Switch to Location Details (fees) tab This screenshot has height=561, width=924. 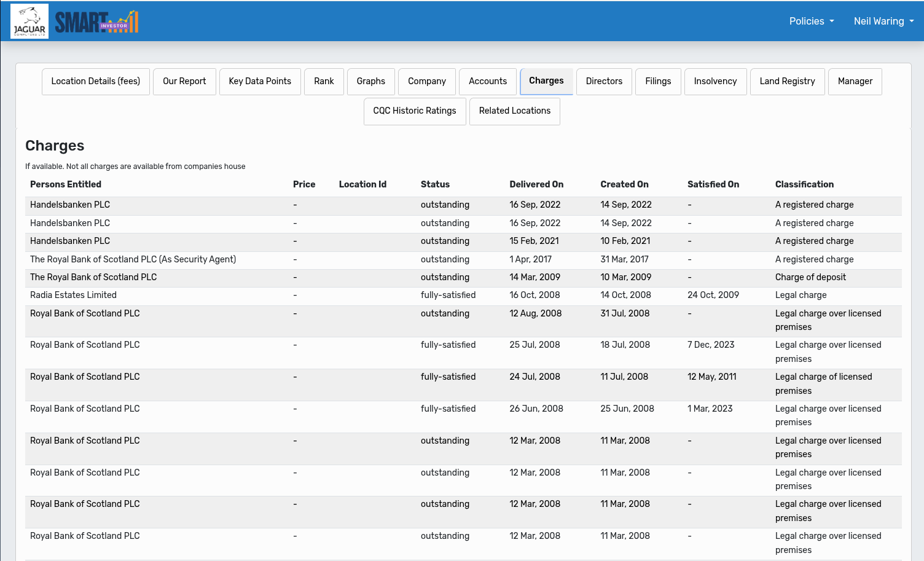click(x=96, y=82)
